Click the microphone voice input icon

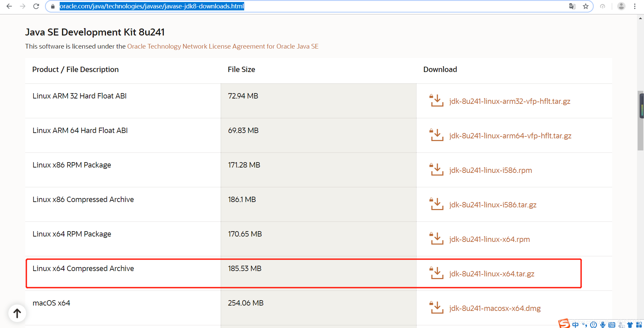(603, 325)
